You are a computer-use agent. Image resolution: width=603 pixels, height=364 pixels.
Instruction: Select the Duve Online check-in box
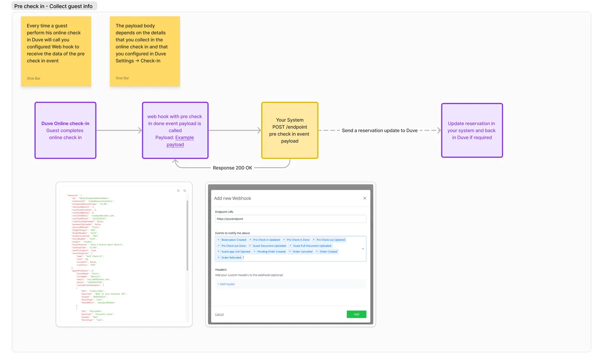pos(66,130)
